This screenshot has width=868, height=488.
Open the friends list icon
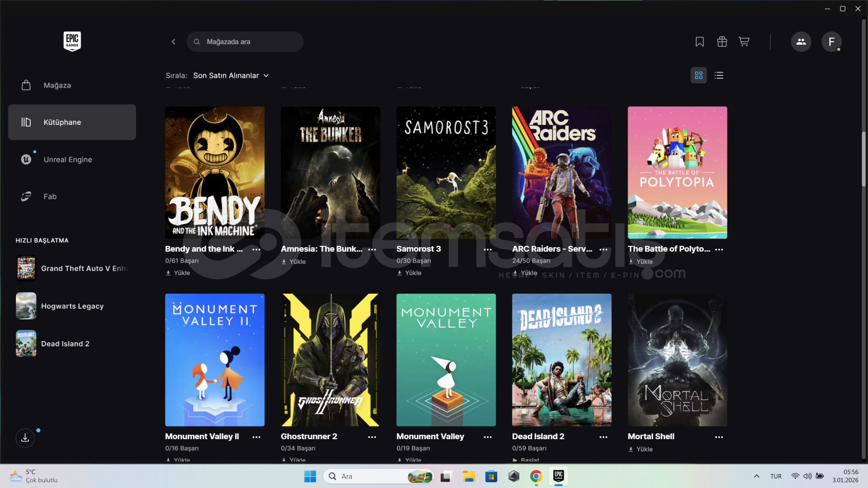point(801,42)
